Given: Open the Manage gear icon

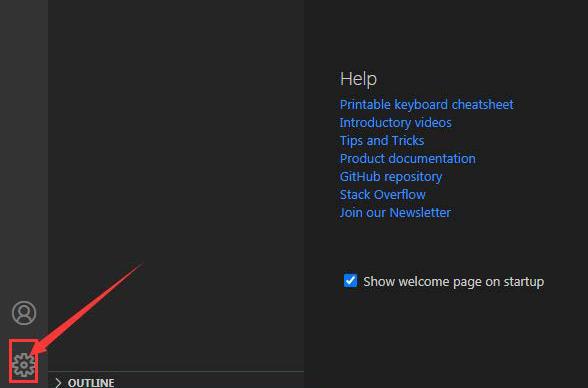Looking at the screenshot, I should tap(24, 364).
